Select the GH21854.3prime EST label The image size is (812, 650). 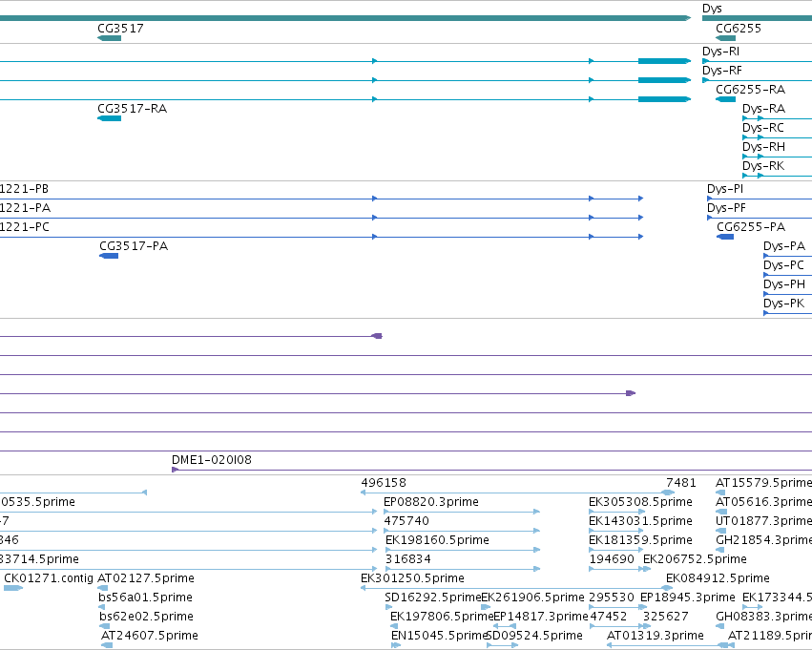point(764,541)
